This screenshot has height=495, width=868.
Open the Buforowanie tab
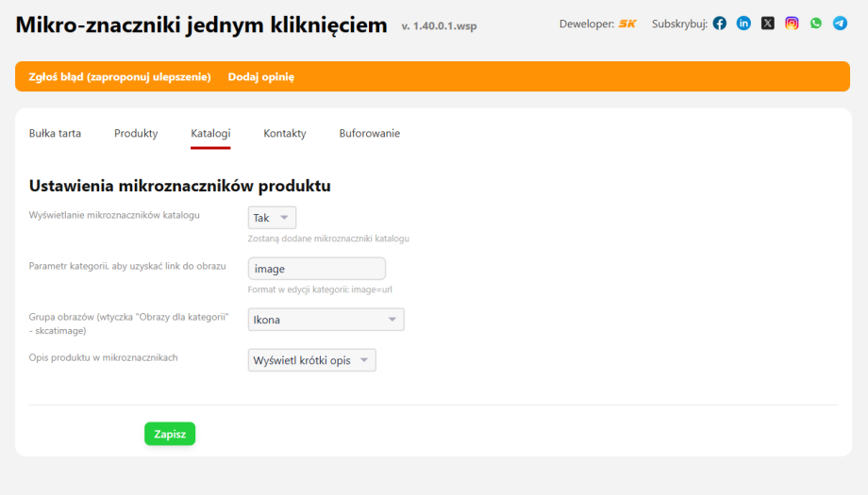[x=369, y=133]
